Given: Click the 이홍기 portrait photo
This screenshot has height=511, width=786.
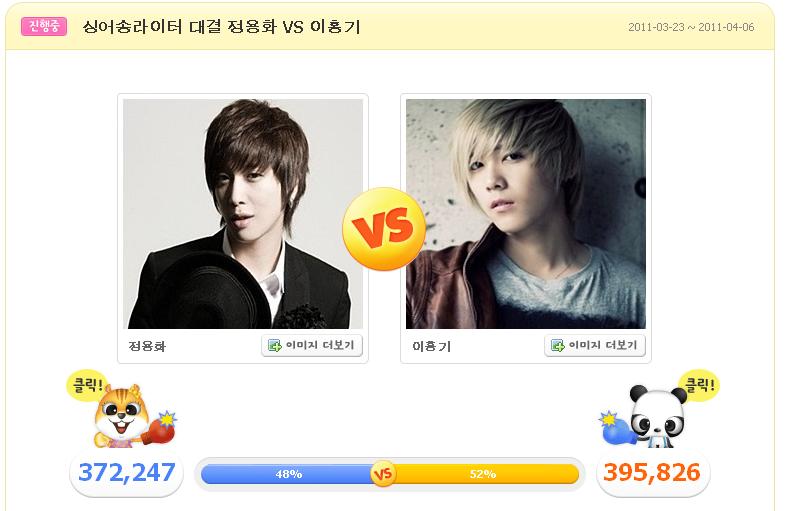Looking at the screenshot, I should (x=526, y=214).
